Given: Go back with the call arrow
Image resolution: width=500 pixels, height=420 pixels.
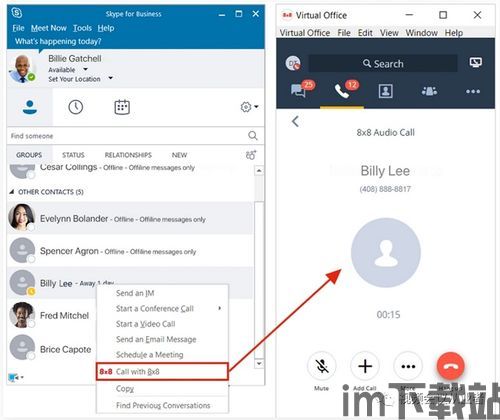Looking at the screenshot, I should 295,121.
